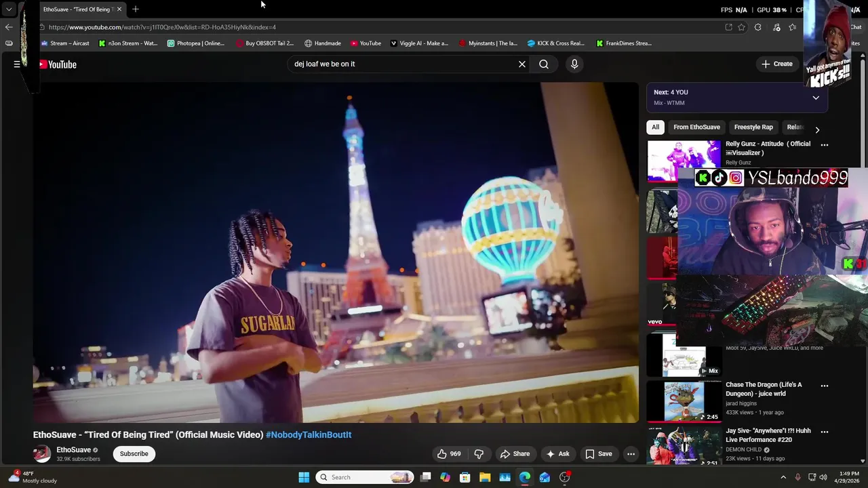
Task: Select the Freestyle Rap filter chip
Action: [753, 127]
